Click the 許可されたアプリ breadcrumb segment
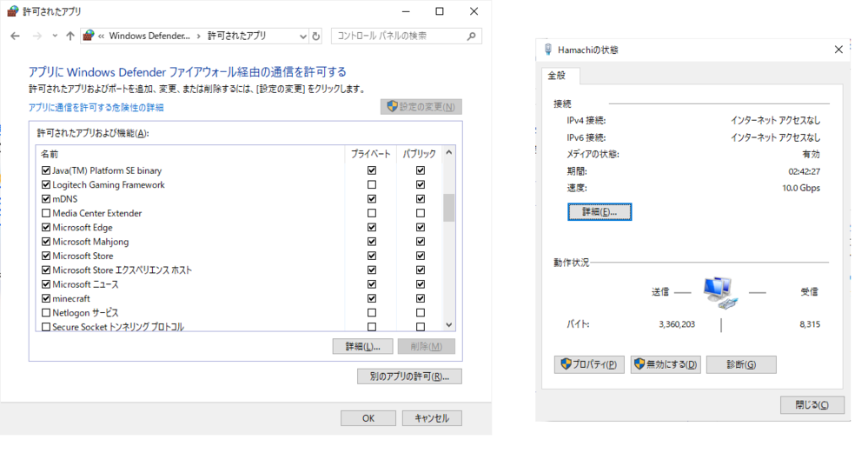 pos(236,36)
